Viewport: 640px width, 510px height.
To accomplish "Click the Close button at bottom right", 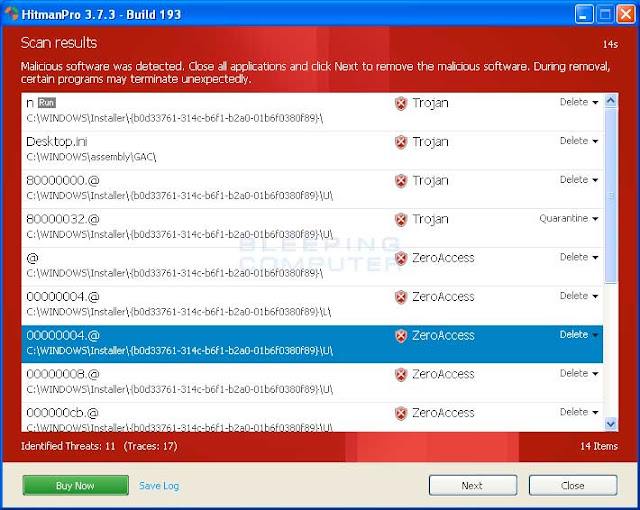I will [573, 485].
